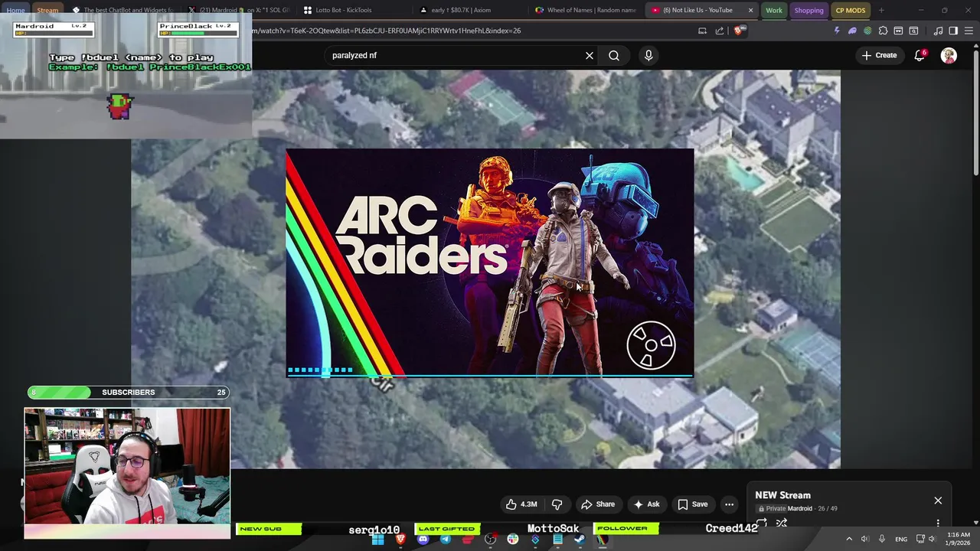This screenshot has height=551, width=980.
Task: Switch to the Axiom early tab
Action: click(469, 10)
